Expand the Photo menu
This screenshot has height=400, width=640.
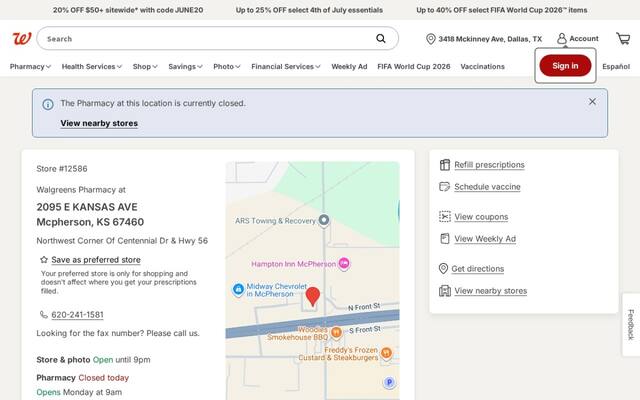tap(227, 67)
